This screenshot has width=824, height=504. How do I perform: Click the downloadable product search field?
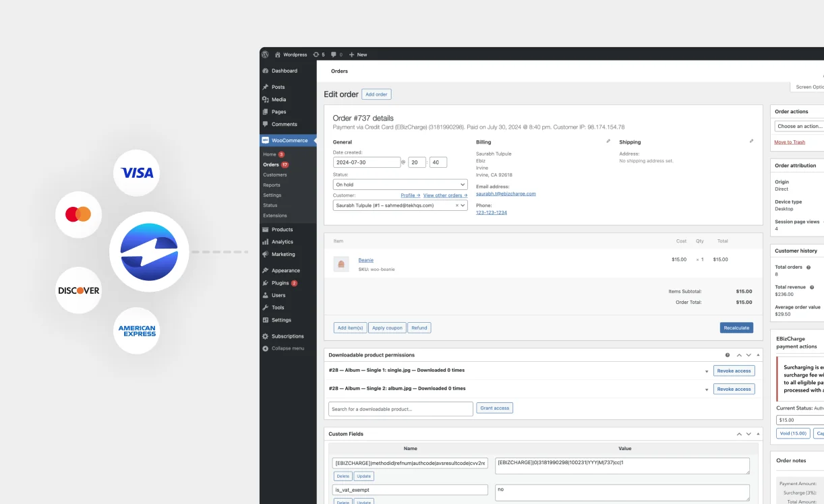coord(401,409)
